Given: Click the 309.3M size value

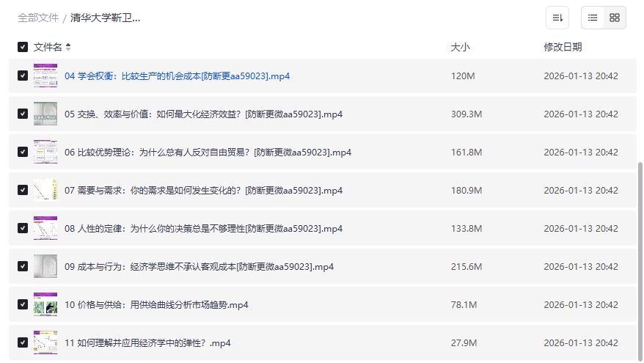Looking at the screenshot, I should [466, 114].
